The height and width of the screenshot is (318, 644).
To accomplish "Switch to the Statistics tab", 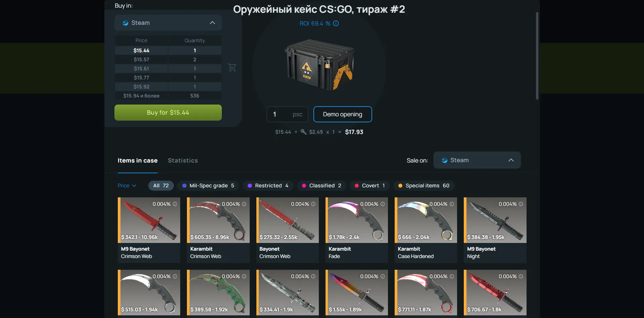I will pyautogui.click(x=183, y=161).
